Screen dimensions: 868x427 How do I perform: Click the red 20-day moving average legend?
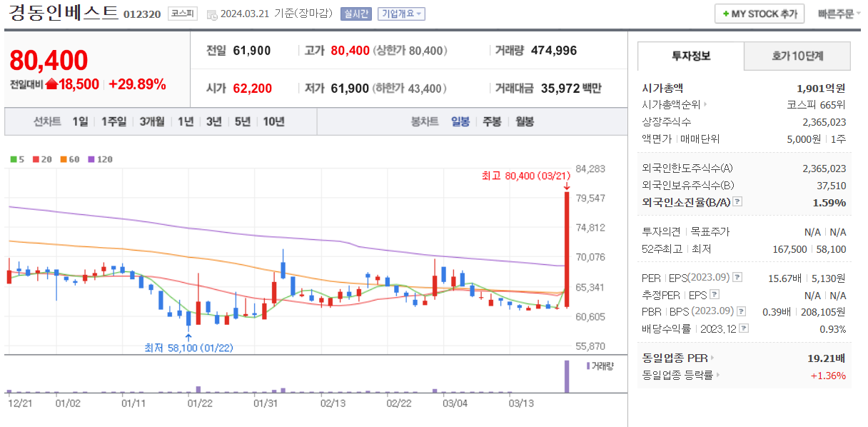click(42, 159)
